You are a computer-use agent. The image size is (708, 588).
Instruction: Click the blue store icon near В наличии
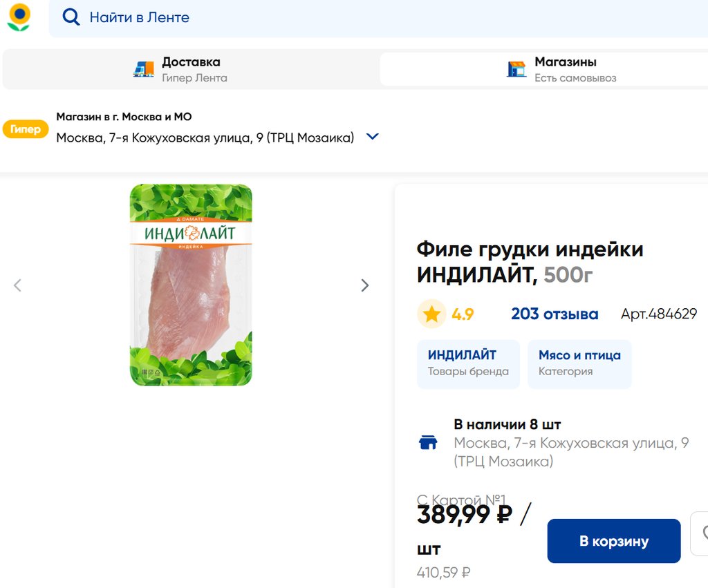pos(429,443)
